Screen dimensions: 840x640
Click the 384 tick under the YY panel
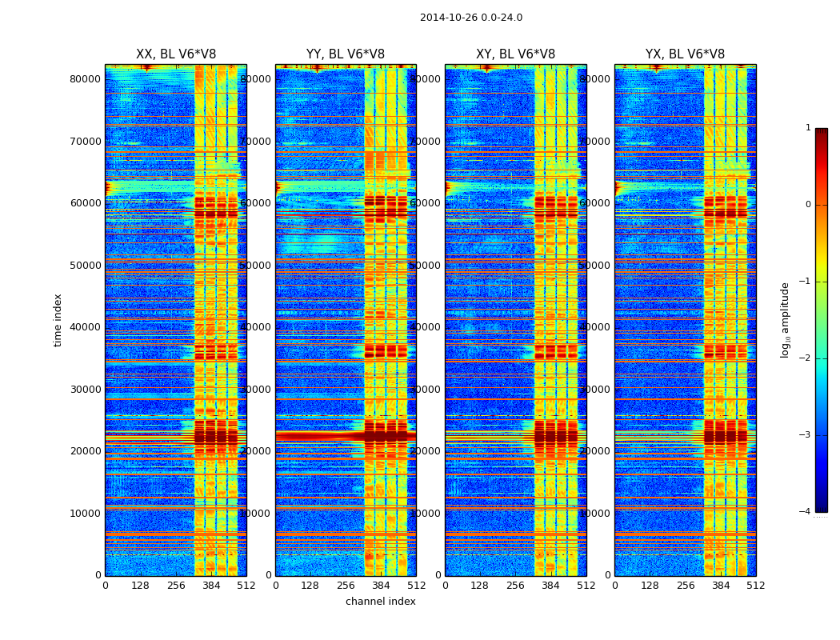pyautogui.click(x=381, y=586)
